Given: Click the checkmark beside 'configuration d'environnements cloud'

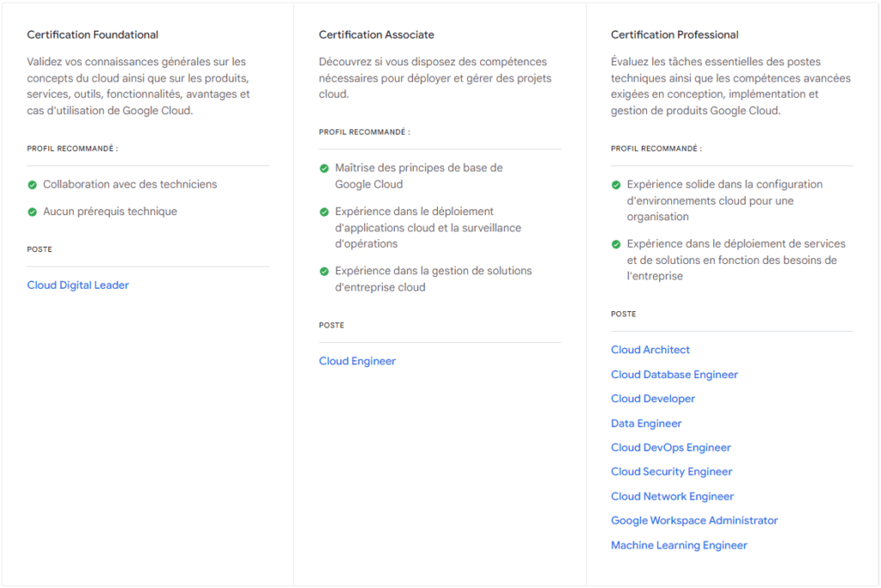Looking at the screenshot, I should 616,184.
